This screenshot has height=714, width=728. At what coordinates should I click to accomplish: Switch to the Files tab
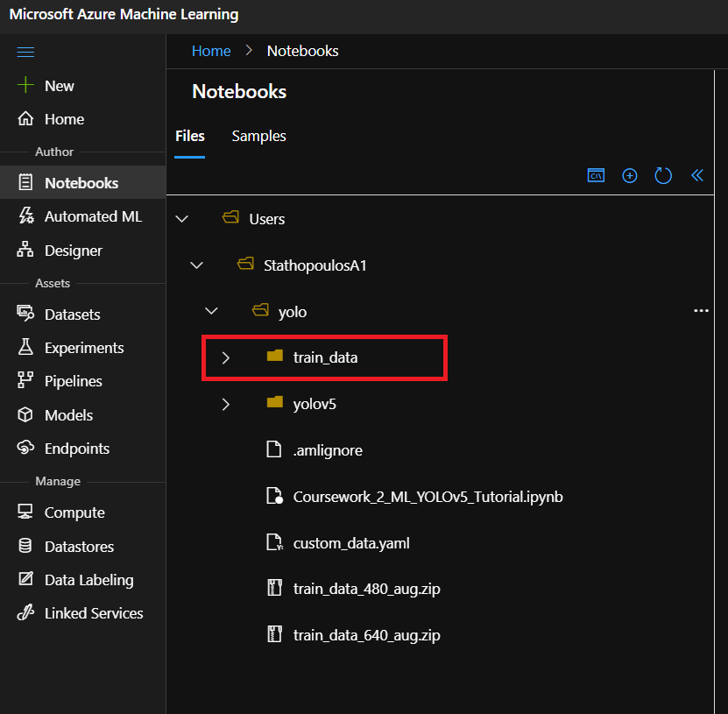click(x=190, y=136)
